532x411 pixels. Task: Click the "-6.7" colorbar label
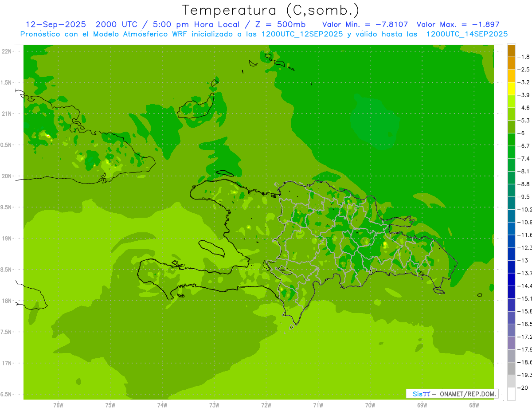point(524,146)
